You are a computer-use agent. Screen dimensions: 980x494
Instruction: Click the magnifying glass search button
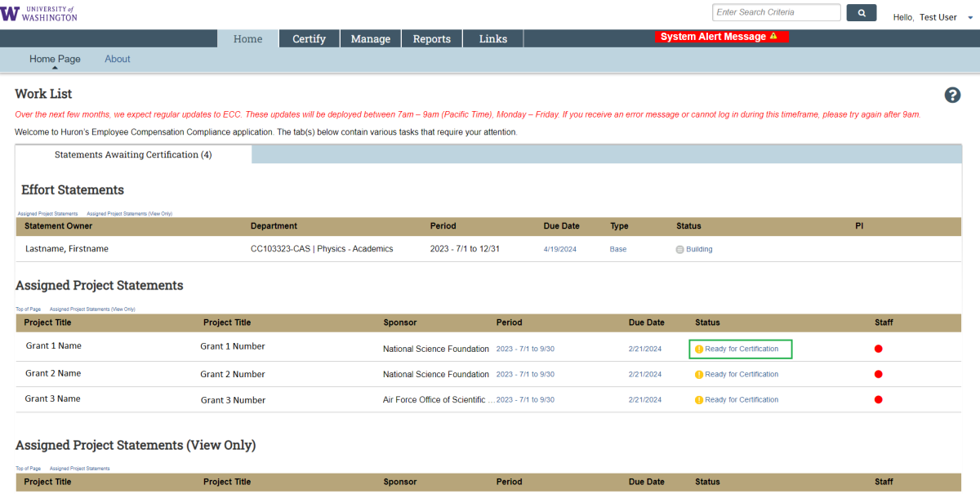(861, 13)
